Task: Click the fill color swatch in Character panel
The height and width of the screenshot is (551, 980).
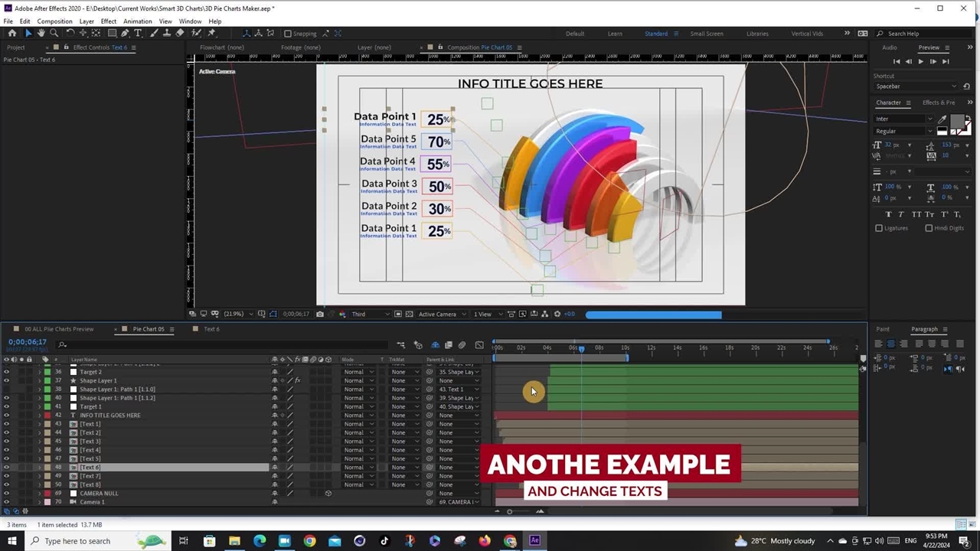Action: click(x=957, y=121)
